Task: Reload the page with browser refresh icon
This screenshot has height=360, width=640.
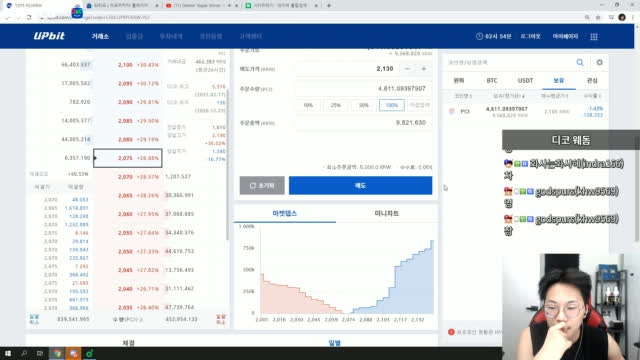Action: click(29, 18)
